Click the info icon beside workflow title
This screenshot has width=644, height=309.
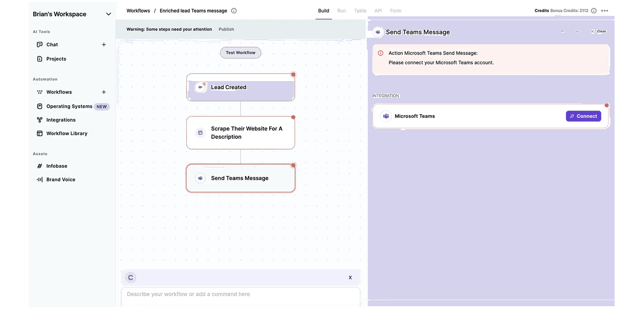tap(234, 11)
